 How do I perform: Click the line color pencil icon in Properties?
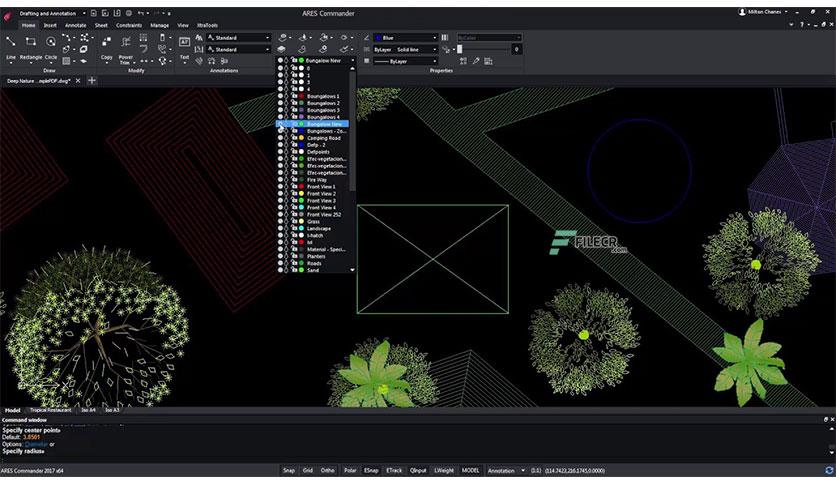366,37
